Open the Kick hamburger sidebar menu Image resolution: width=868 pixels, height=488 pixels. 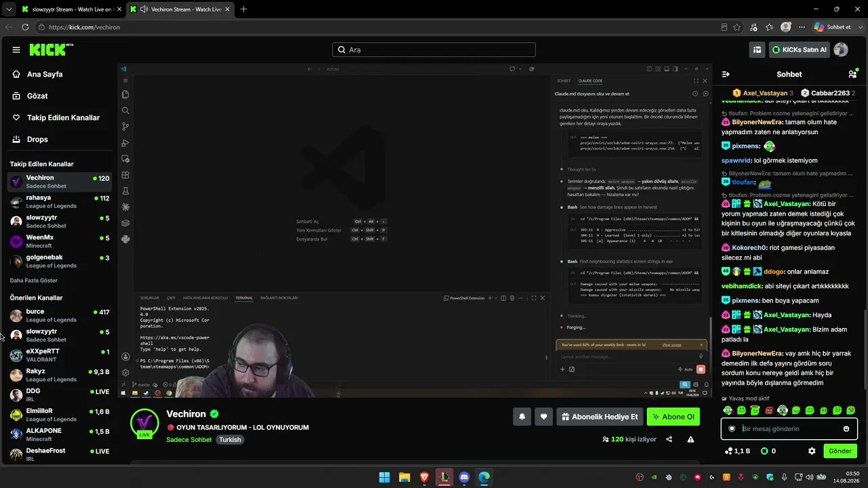(16, 49)
